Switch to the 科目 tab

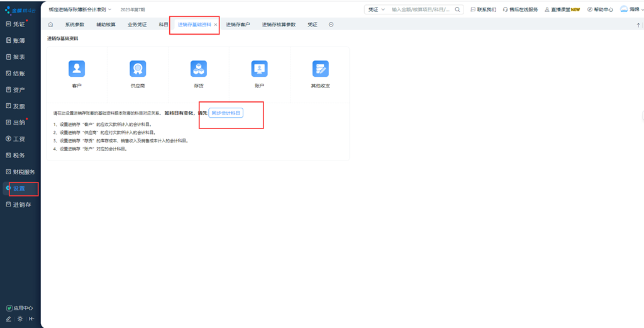coord(164,25)
